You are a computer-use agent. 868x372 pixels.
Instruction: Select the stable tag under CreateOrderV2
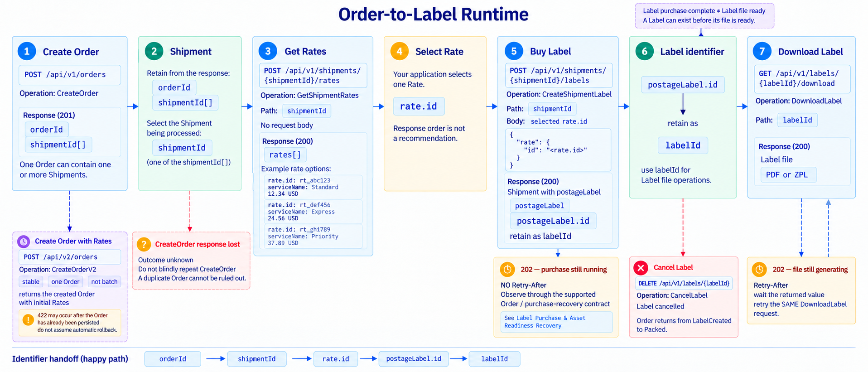coord(31,282)
